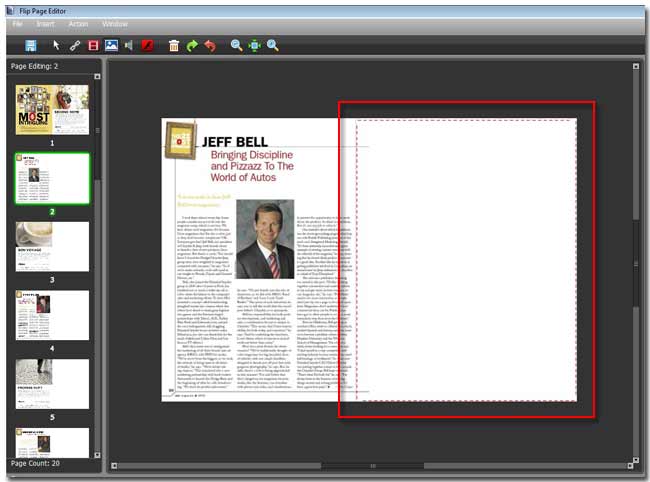The width and height of the screenshot is (650, 482).
Task: Open the Action menu
Action: [x=78, y=24]
